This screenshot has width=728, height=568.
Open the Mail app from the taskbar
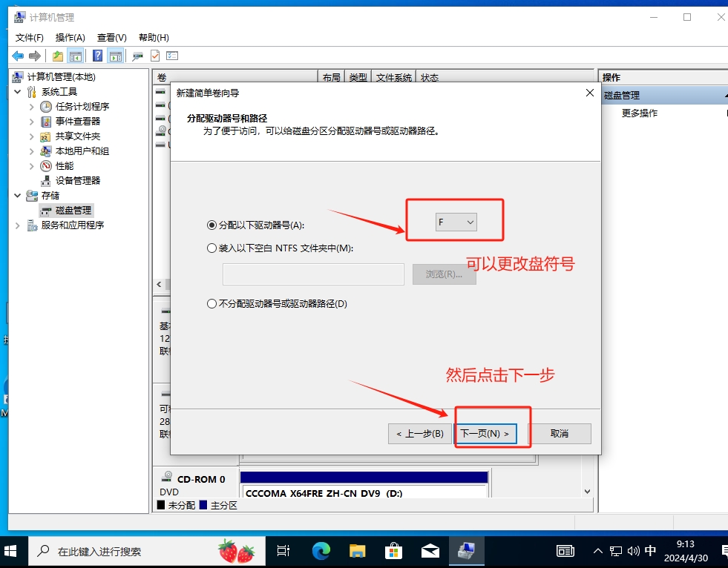(x=430, y=551)
